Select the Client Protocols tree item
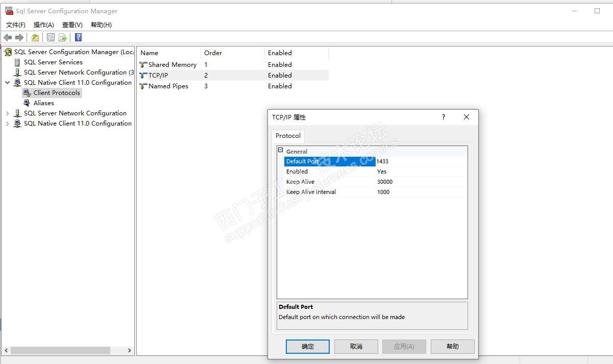The width and height of the screenshot is (613, 364). 57,93
